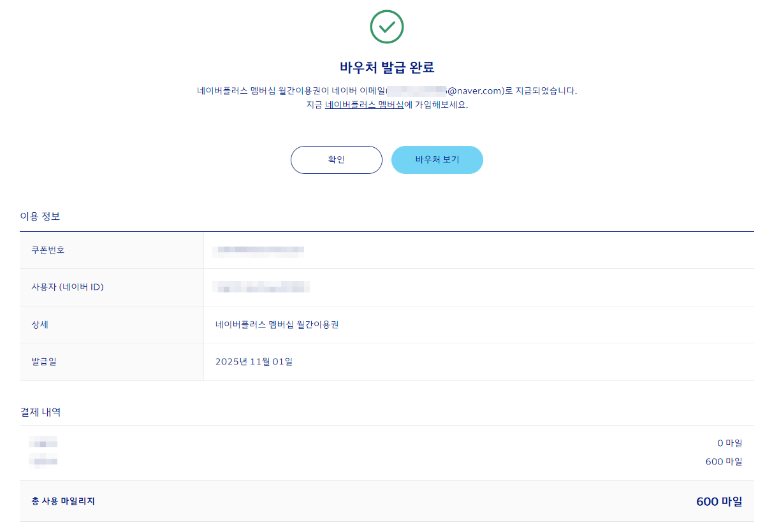Select the 600 마일 payment amount
This screenshot has height=532, width=772.
(724, 461)
